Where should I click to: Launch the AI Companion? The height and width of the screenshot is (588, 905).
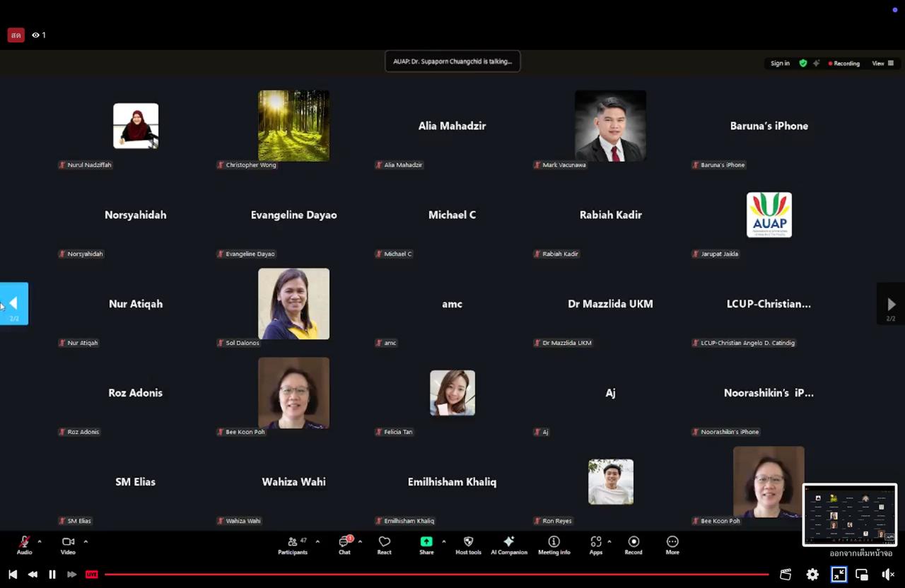pyautogui.click(x=508, y=542)
